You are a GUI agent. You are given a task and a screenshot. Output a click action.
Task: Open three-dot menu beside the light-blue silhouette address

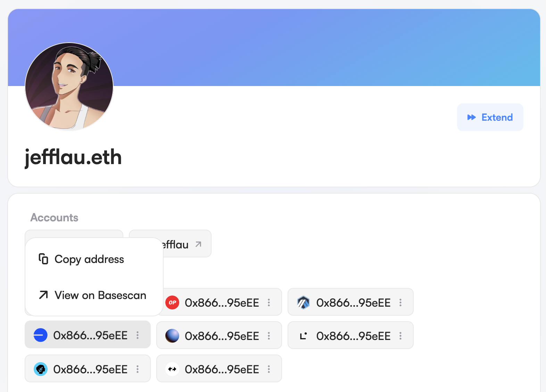[138, 369]
